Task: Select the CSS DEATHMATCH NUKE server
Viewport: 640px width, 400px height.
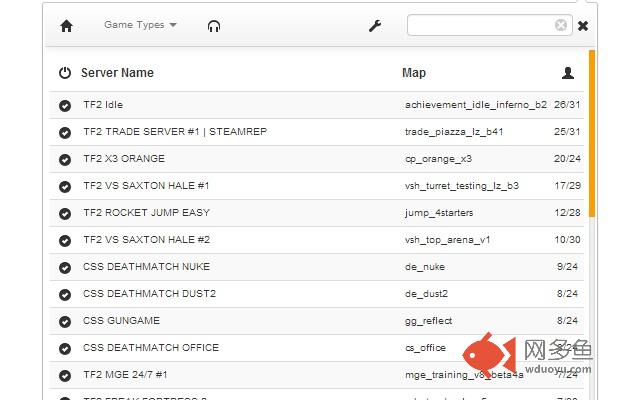Action: pyautogui.click(x=146, y=267)
